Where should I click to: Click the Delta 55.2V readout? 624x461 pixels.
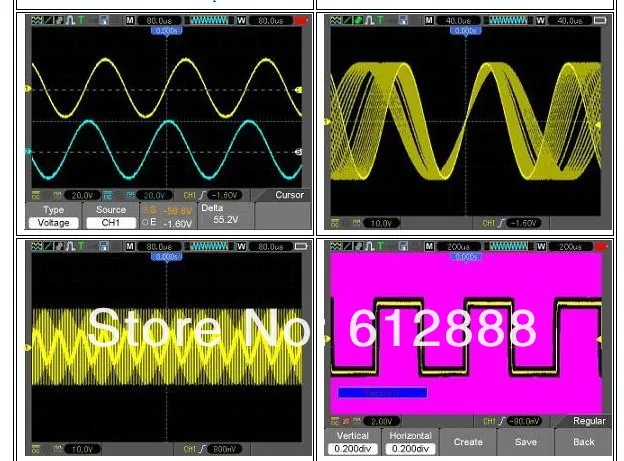click(x=225, y=214)
